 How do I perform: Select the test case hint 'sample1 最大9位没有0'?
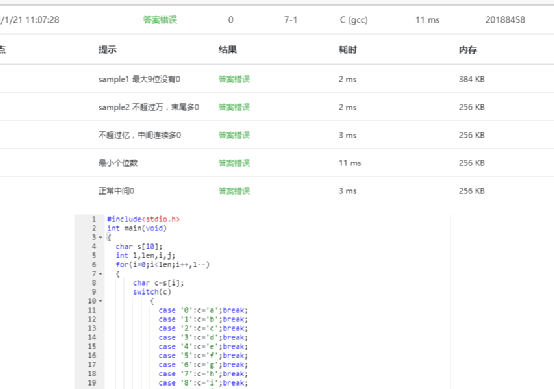[x=139, y=79]
